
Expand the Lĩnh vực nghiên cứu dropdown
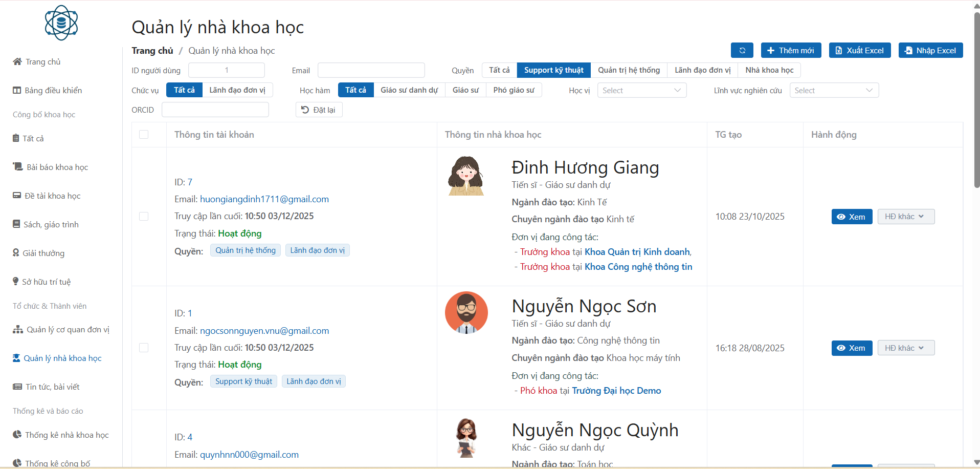(834, 91)
